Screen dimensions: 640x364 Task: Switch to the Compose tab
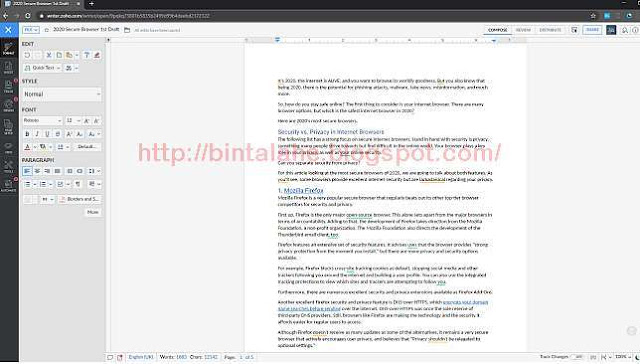(498, 30)
